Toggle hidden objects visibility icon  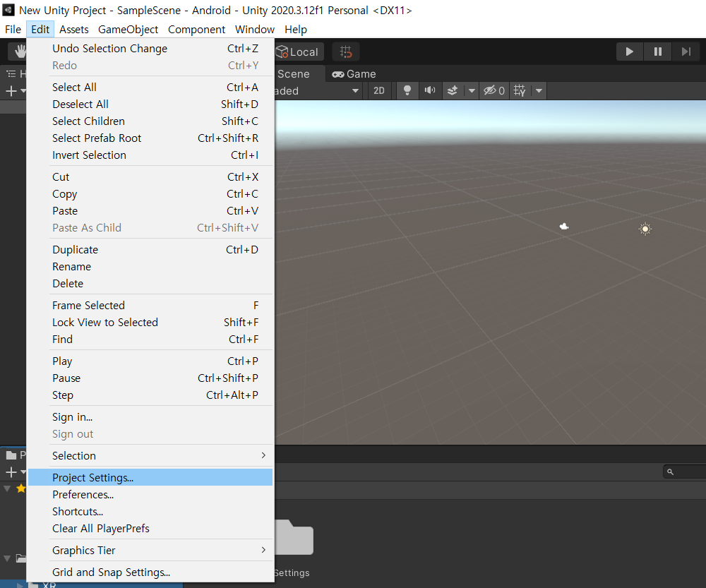coord(494,90)
